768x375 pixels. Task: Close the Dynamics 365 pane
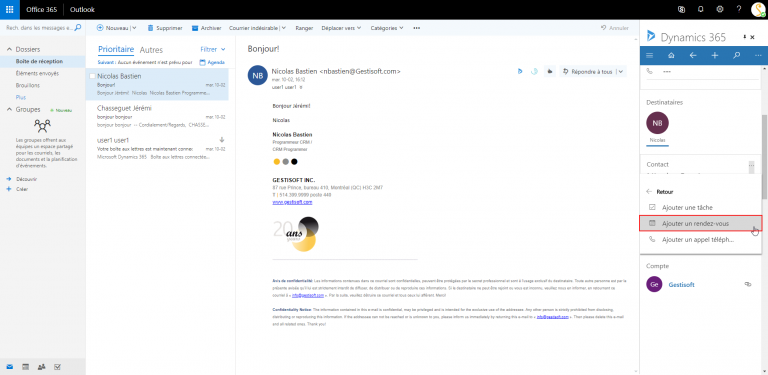click(752, 37)
